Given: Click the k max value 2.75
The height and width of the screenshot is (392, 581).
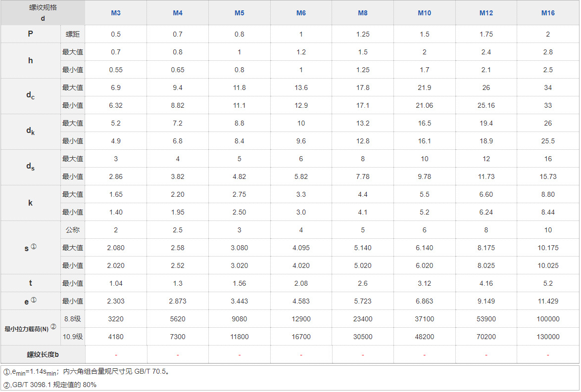Looking at the screenshot, I should click(240, 194).
